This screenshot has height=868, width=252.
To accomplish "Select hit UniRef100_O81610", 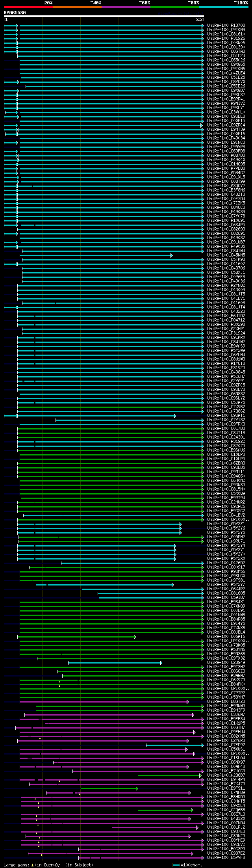I will [x=226, y=34].
